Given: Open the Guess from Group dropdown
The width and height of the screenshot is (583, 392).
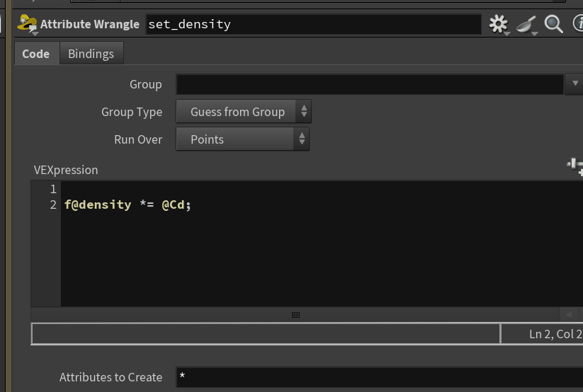Looking at the screenshot, I should [x=244, y=112].
